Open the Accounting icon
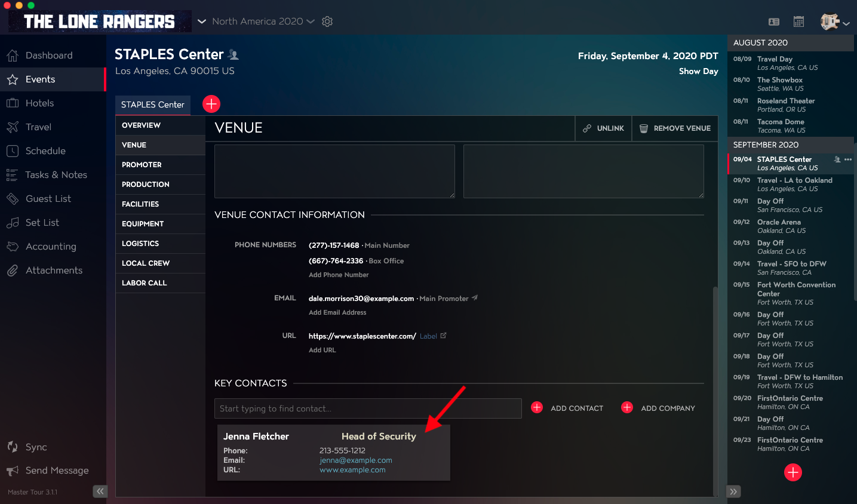Viewport: 857px width, 504px height. 13,247
